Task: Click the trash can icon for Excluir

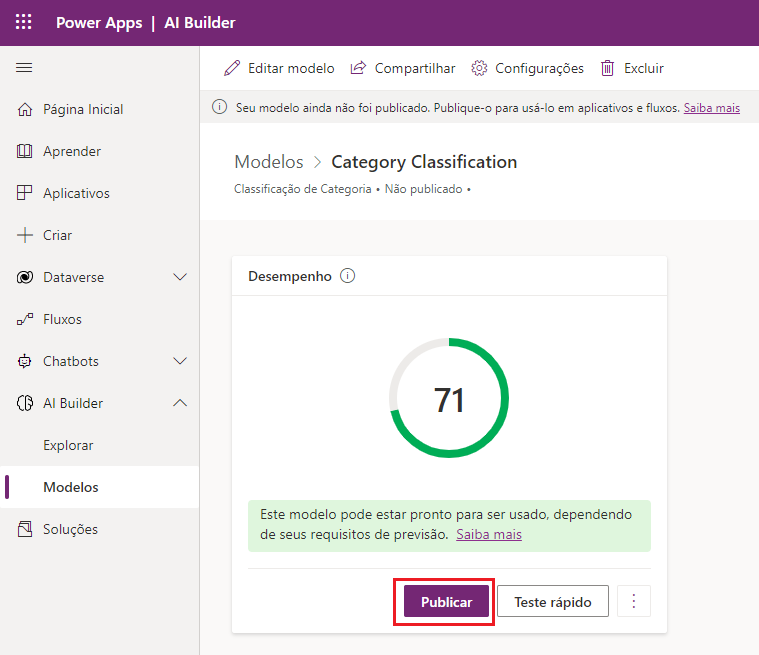Action: coord(607,68)
